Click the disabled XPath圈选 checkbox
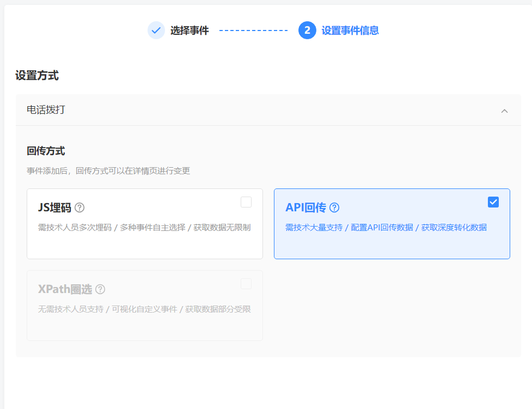This screenshot has width=532, height=409. point(246,284)
